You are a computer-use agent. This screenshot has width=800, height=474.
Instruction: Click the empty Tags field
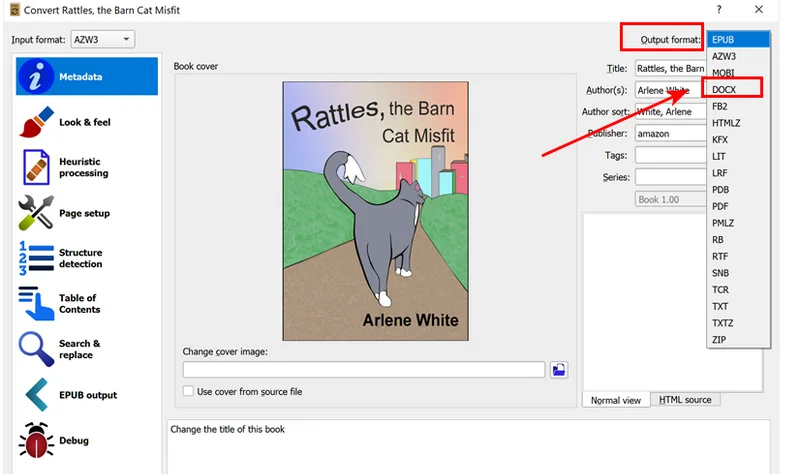click(670, 155)
